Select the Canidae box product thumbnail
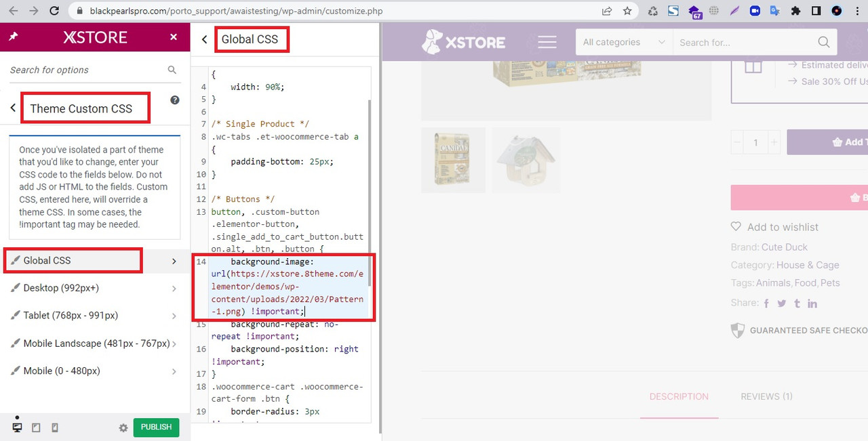 click(453, 160)
